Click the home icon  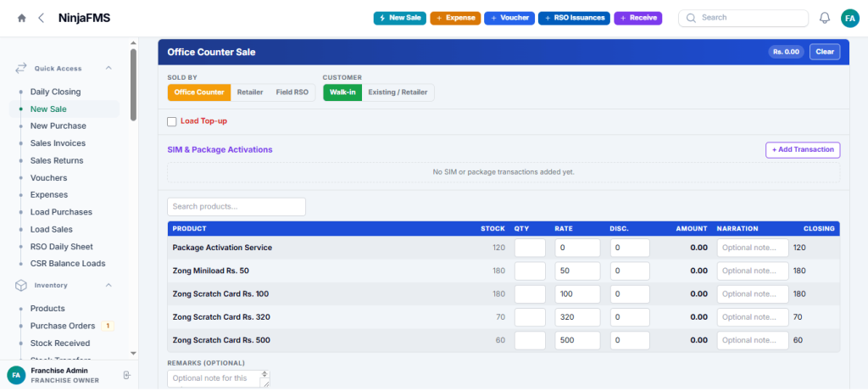click(x=21, y=19)
